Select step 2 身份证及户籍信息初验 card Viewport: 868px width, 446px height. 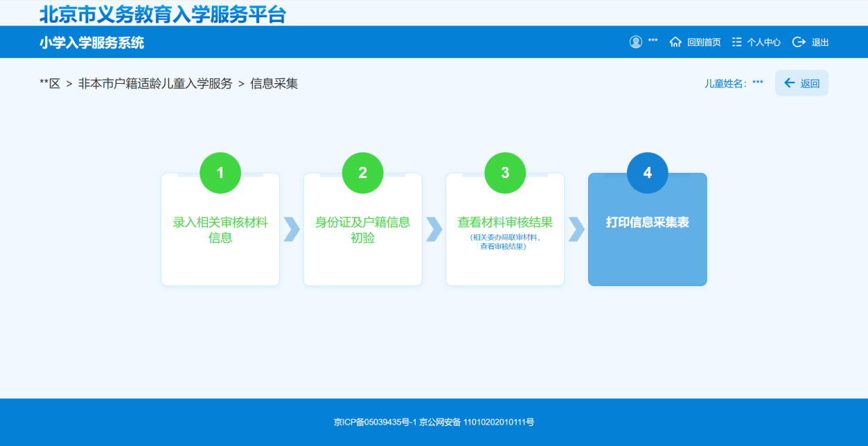pos(363,229)
